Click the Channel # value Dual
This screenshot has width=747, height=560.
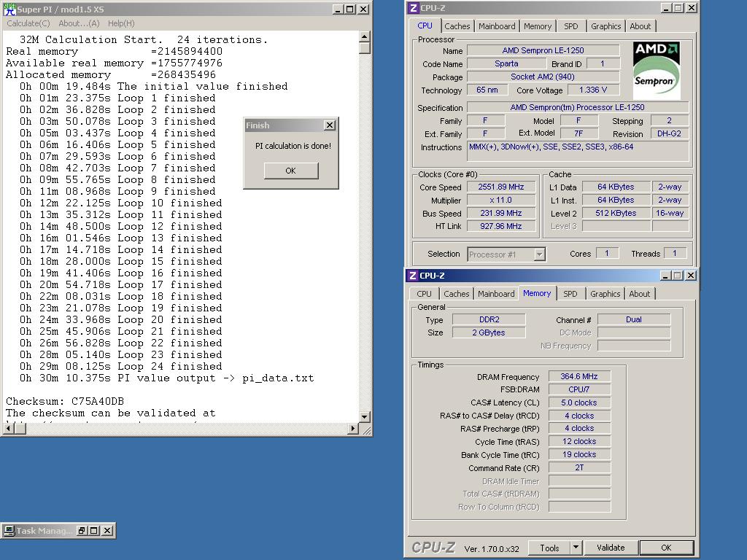[634, 319]
